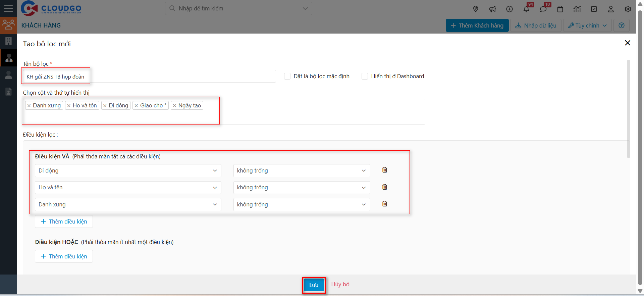Click Thêm điều kiện under Điều kiện HOẶC
The image size is (644, 296).
point(64,256)
